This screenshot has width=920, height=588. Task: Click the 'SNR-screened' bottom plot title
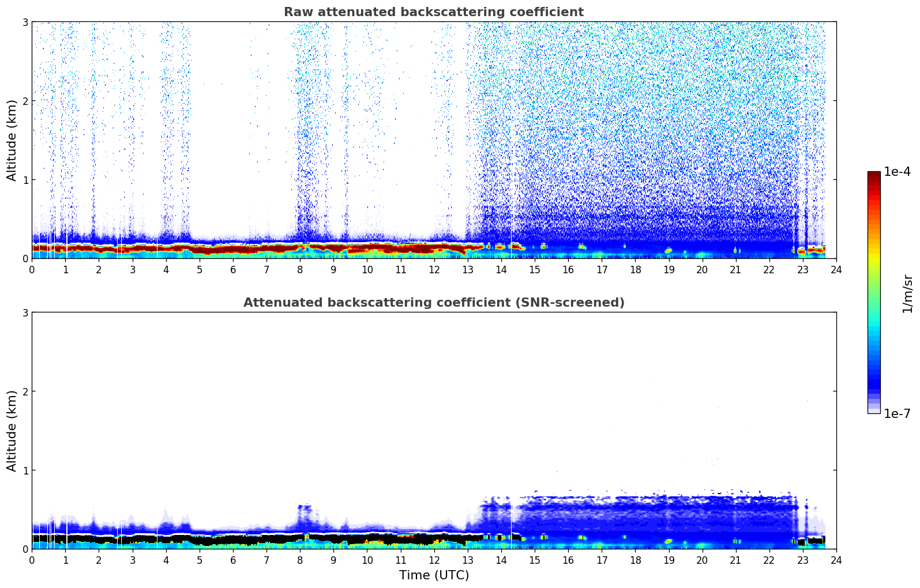tap(433, 303)
